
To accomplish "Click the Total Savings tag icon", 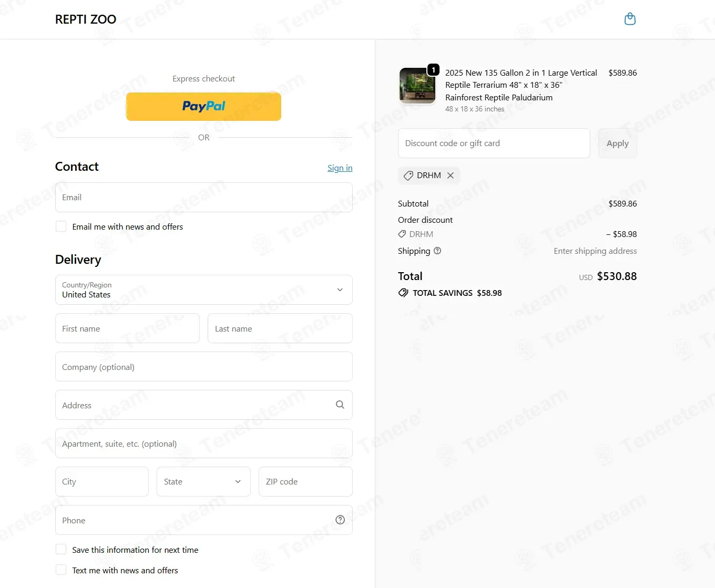I will pyautogui.click(x=403, y=293).
